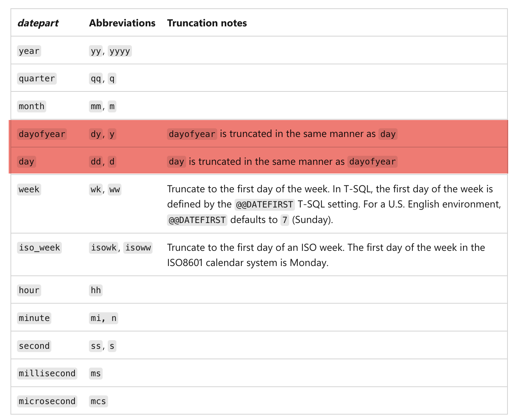The image size is (514, 420).
Task: Click the italic 'datepart' column header
Action: coord(38,23)
